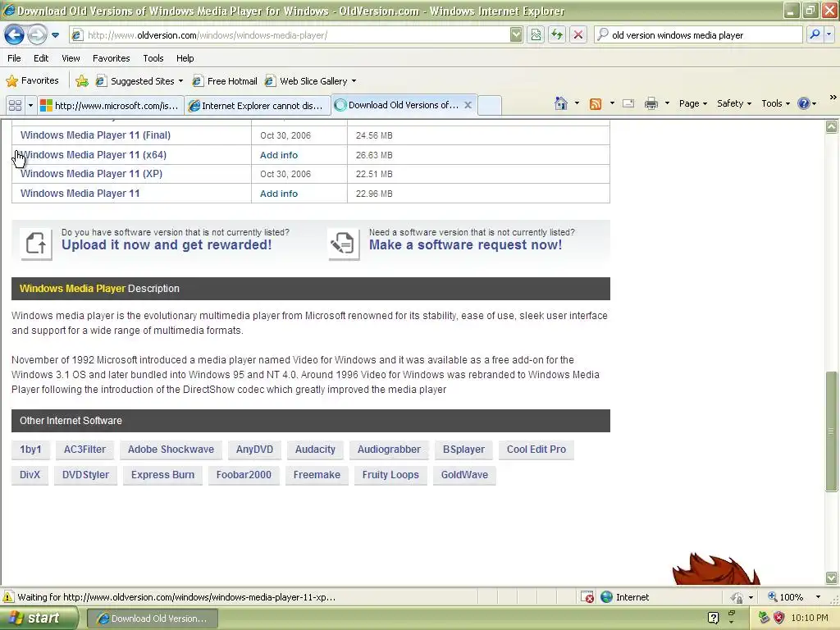The height and width of the screenshot is (630, 840).
Task: Open Windows Media Player 11 (Final) link
Action: 95,135
